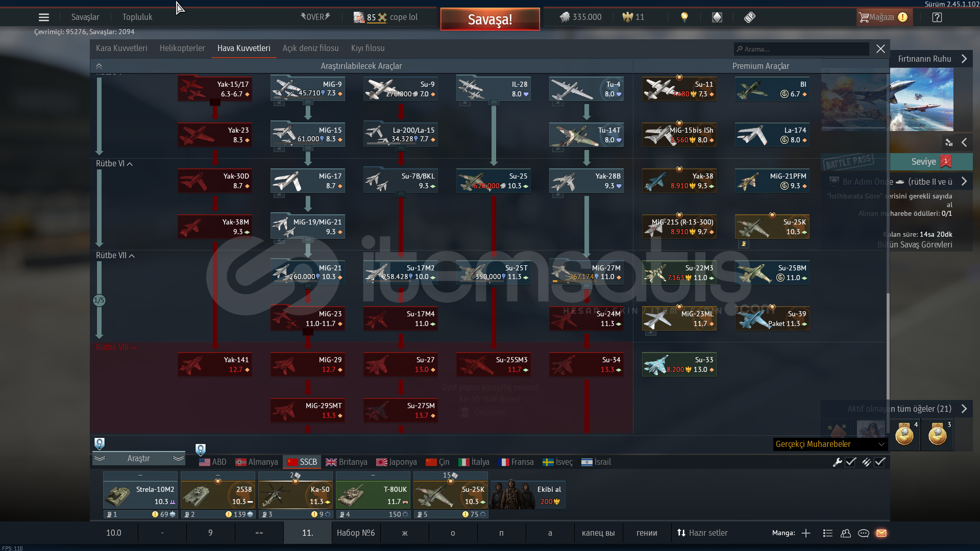
Task: Open Gerçekçi Muharebeler game mode dropdown
Action: click(x=830, y=444)
